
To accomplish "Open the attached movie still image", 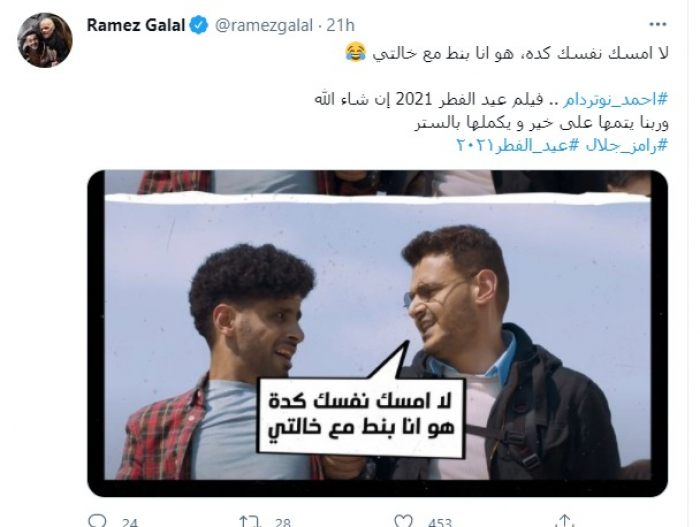I will (x=377, y=333).
